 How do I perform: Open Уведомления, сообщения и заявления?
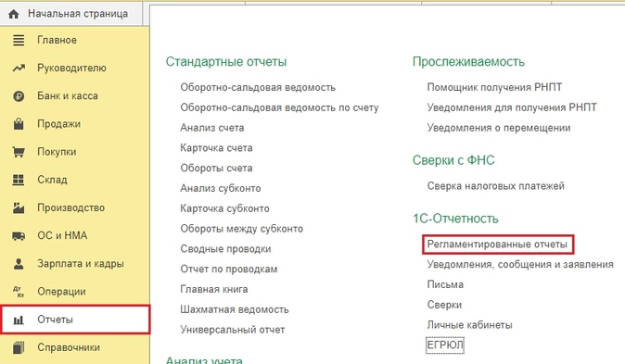coord(520,265)
